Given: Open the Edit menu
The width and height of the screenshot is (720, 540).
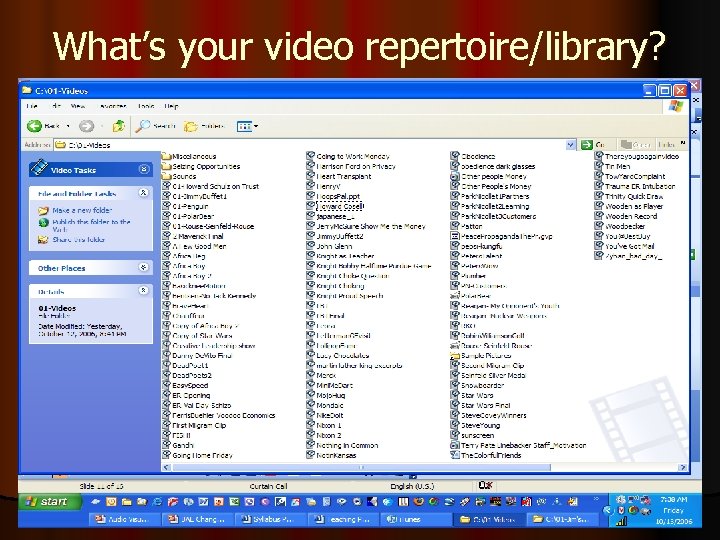Looking at the screenshot, I should tap(56, 106).
